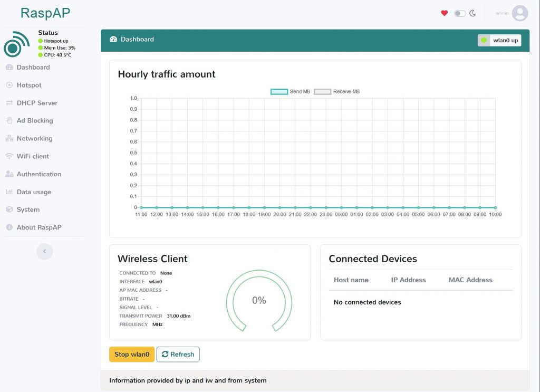
Task: Click the red heart icon in header
Action: tap(444, 13)
